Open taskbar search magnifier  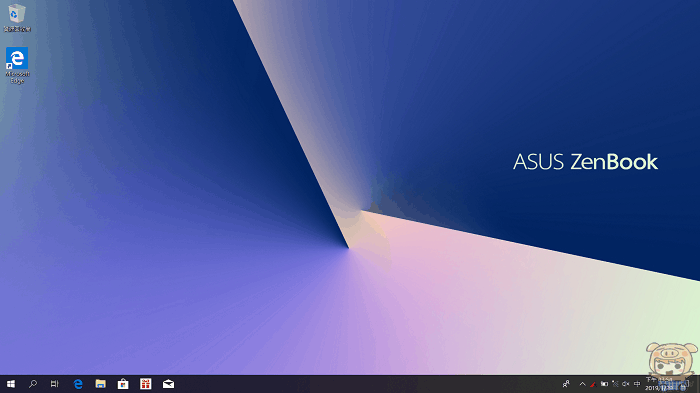point(33,384)
